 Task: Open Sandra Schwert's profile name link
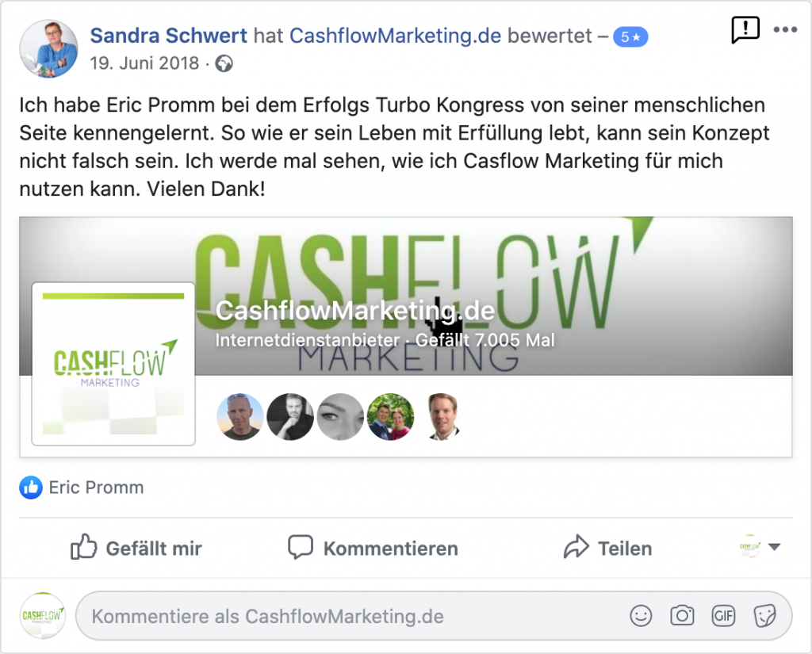point(168,36)
